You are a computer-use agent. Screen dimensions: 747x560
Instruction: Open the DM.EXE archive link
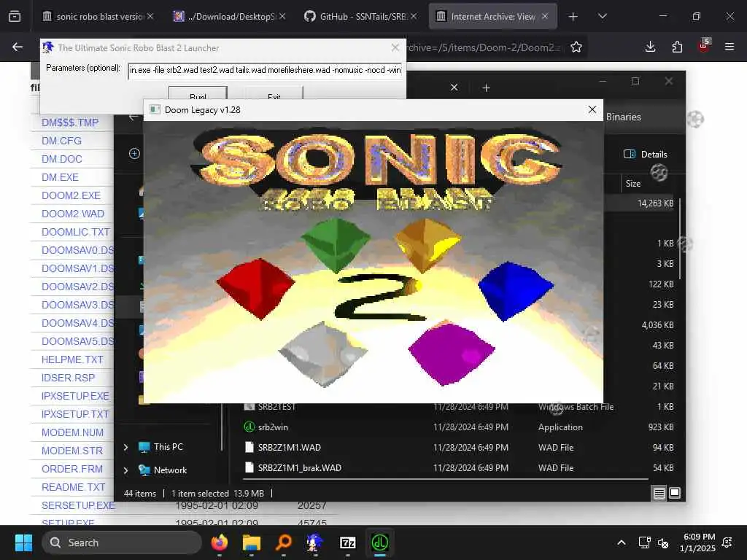click(60, 177)
